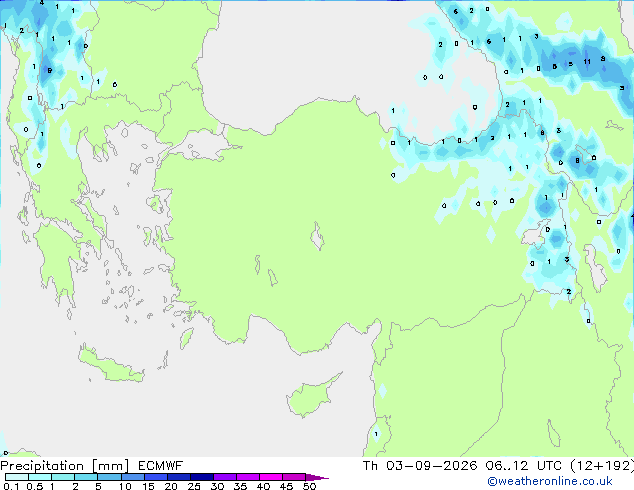Click the 2–5 mm legend swatch
Image resolution: width=634 pixels, height=490 pixels.
pos(86,477)
